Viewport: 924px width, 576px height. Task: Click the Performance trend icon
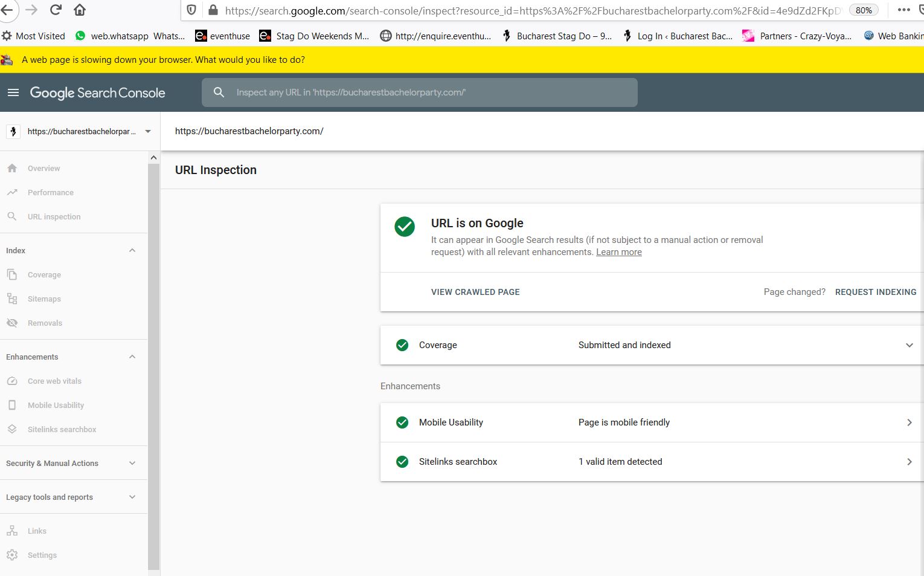pyautogui.click(x=12, y=192)
